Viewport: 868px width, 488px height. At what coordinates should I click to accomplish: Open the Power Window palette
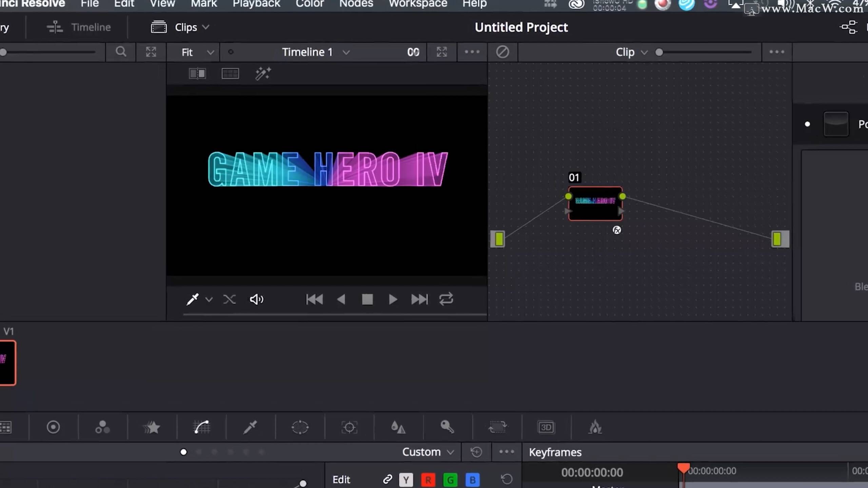(300, 427)
